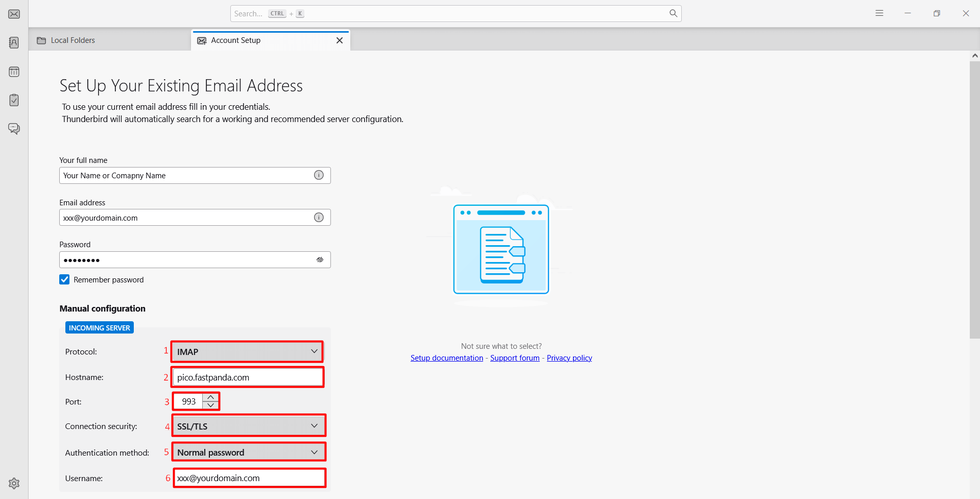Open the Chat sidebar icon
980x499 pixels.
14,129
